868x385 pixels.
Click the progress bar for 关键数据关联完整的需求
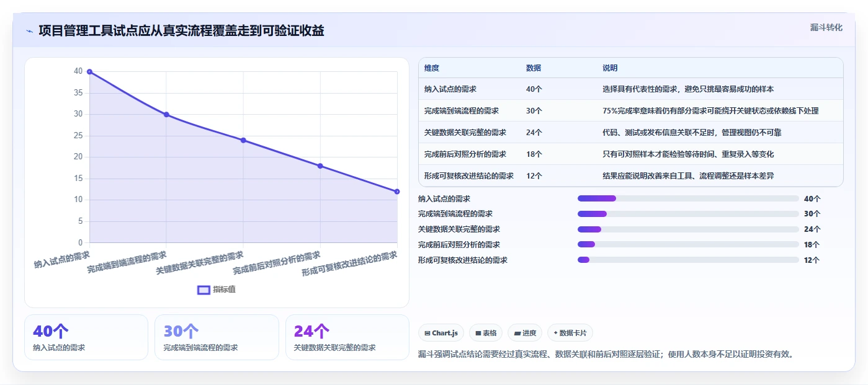pyautogui.click(x=688, y=229)
